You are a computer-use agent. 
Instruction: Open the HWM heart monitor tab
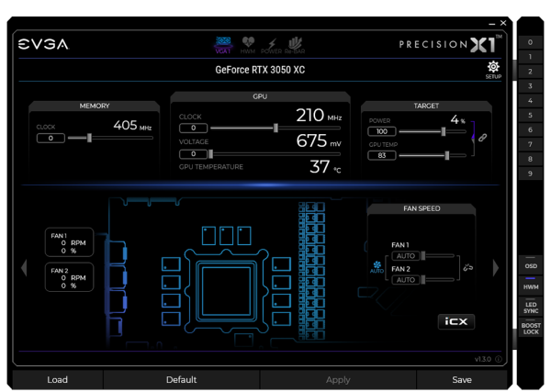pos(248,45)
